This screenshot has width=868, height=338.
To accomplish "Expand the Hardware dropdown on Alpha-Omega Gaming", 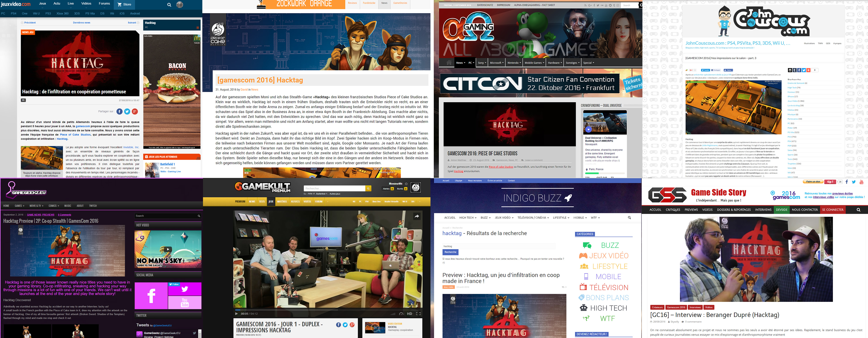I will click(x=555, y=63).
